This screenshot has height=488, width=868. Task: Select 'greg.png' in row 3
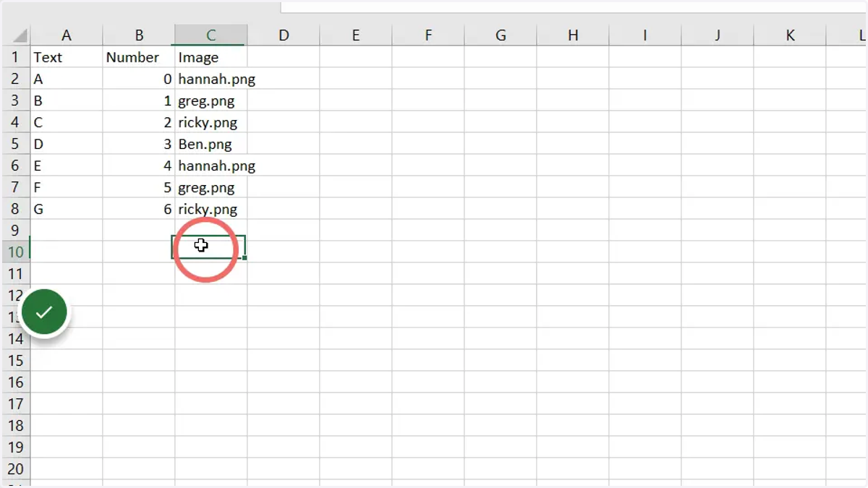coord(211,100)
